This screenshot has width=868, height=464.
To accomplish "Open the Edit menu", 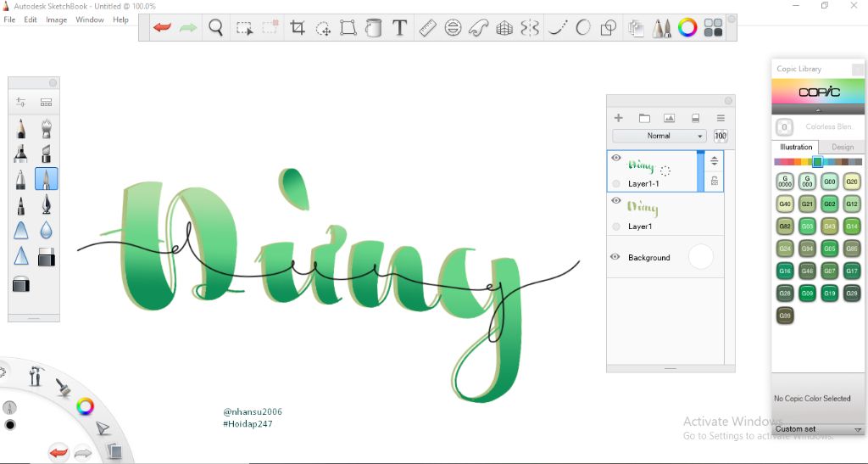I will pos(31,20).
